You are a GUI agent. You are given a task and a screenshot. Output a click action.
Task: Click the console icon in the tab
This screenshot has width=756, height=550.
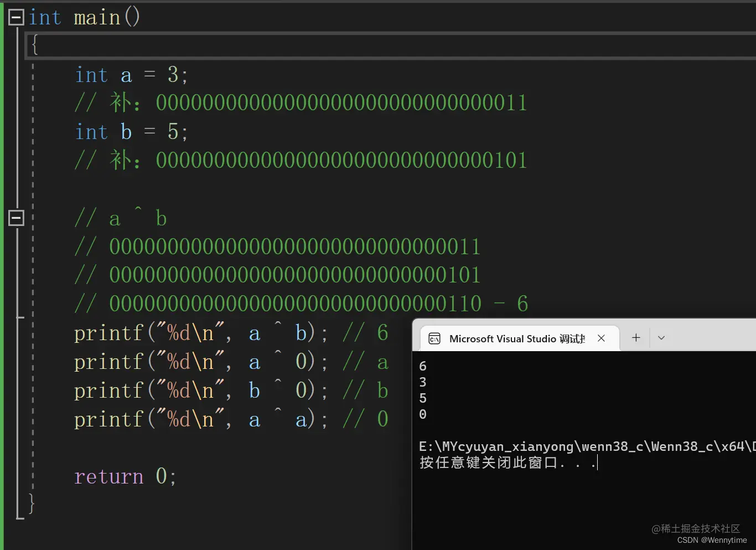[x=435, y=339]
